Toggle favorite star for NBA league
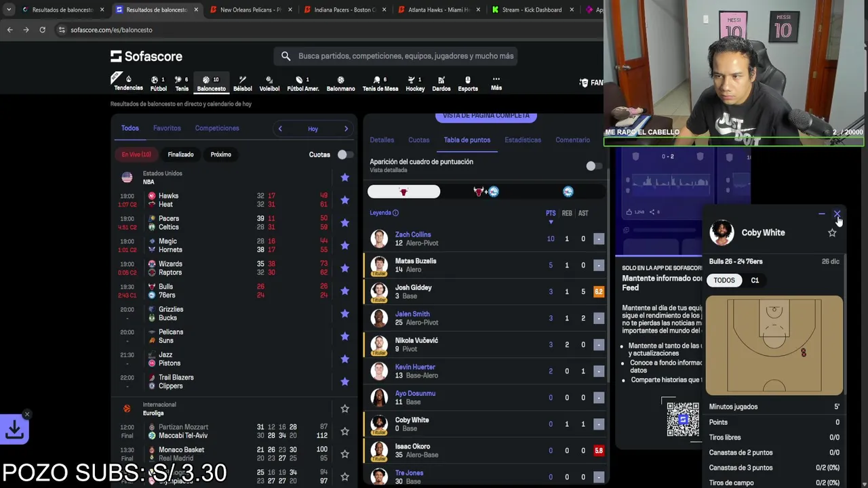The height and width of the screenshot is (488, 868). tap(344, 178)
